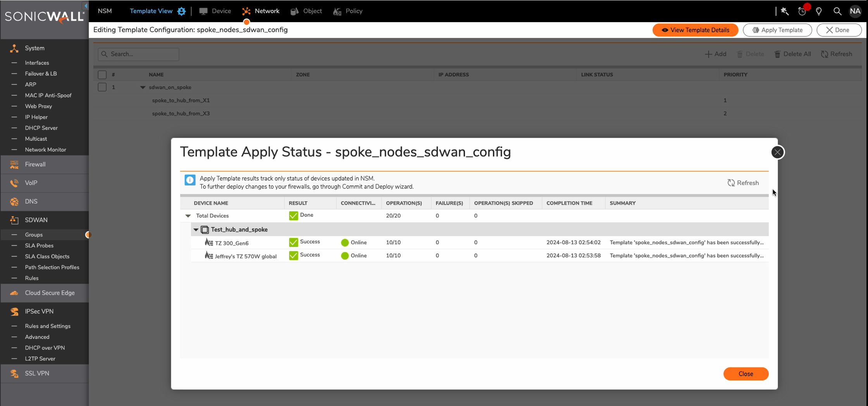The width and height of the screenshot is (868, 406).
Task: Collapse the Test_hub_and_spoke tree arrow
Action: pos(196,230)
